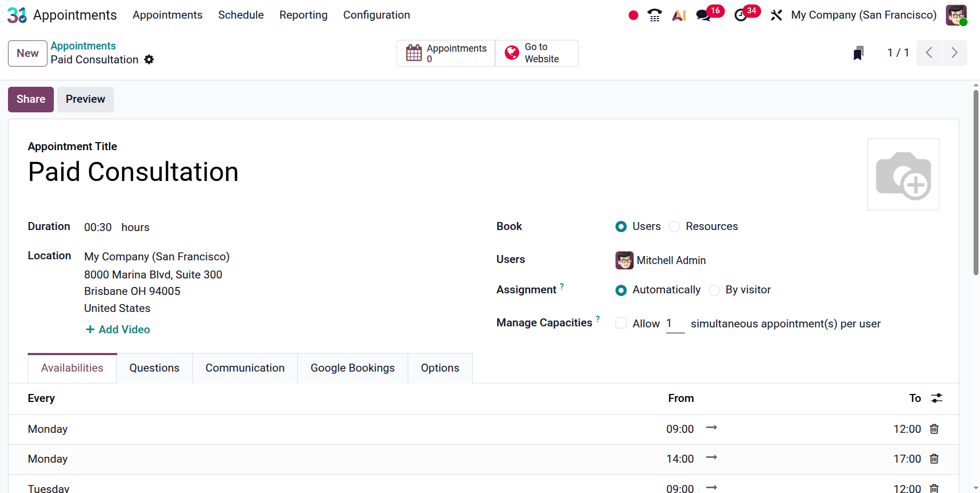Open the My Company (San Francisco) switcher
Screen dimensions: 980x493
863,15
